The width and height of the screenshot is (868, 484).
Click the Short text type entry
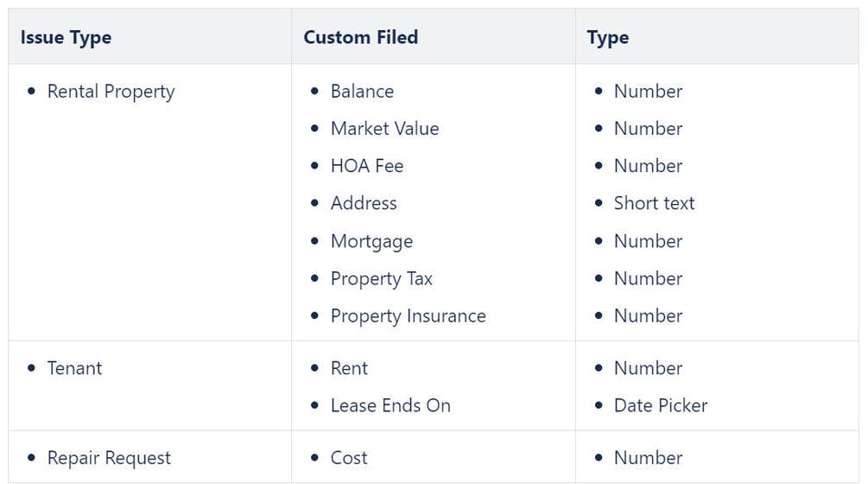pyautogui.click(x=654, y=203)
